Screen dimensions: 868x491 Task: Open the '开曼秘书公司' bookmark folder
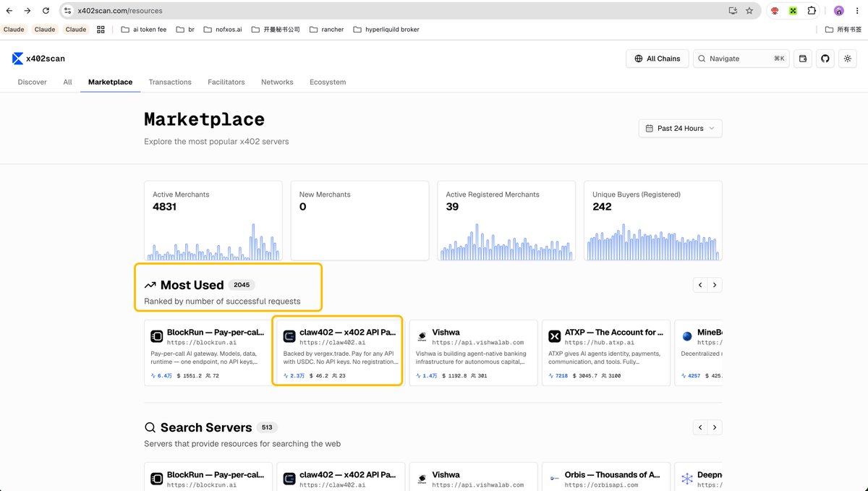pos(275,30)
